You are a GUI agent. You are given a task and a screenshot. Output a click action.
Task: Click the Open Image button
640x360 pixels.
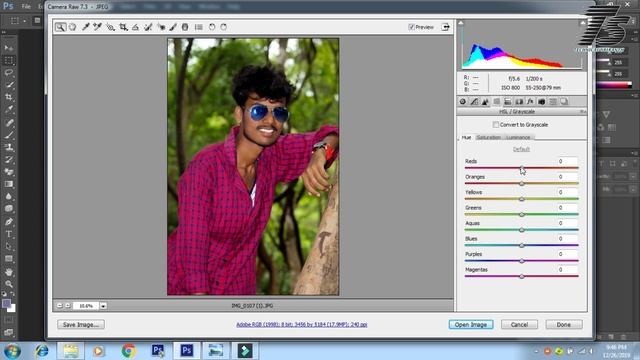point(471,324)
